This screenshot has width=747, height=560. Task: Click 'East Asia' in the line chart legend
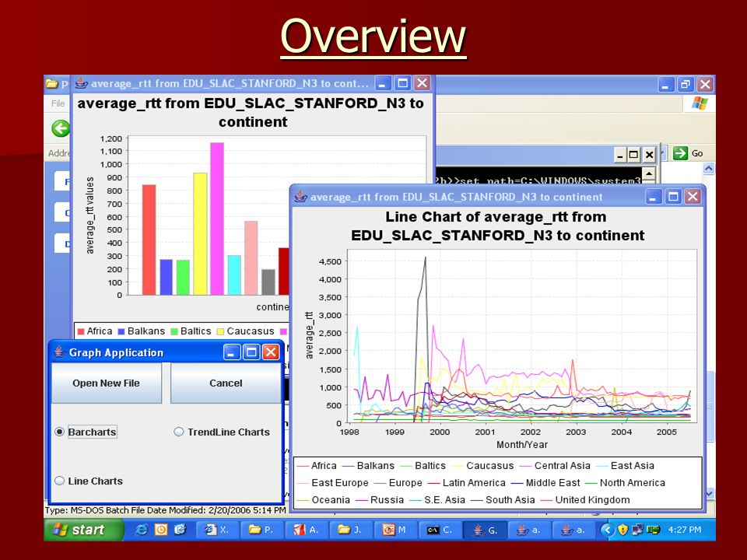(x=632, y=466)
